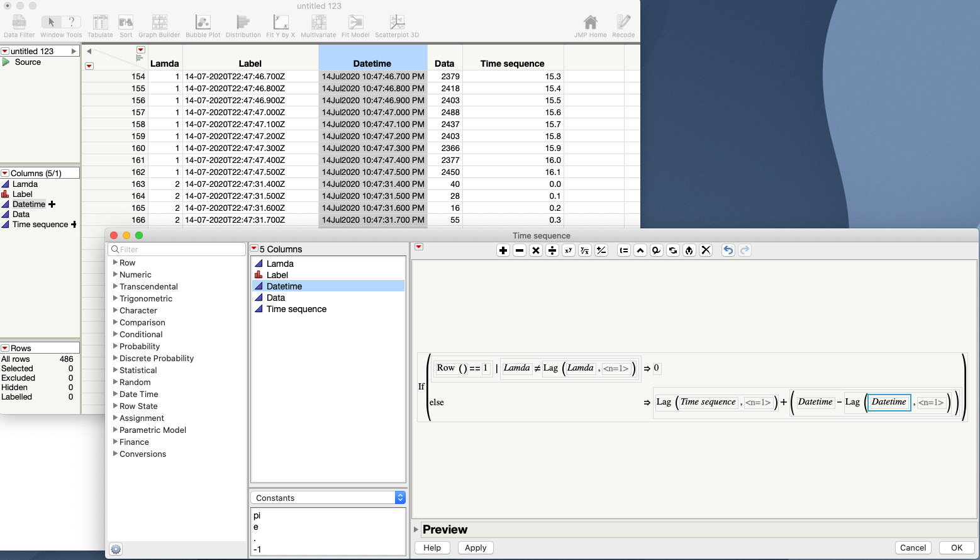The width and height of the screenshot is (980, 560).
Task: Open the Bubble Plot tool
Action: [203, 22]
